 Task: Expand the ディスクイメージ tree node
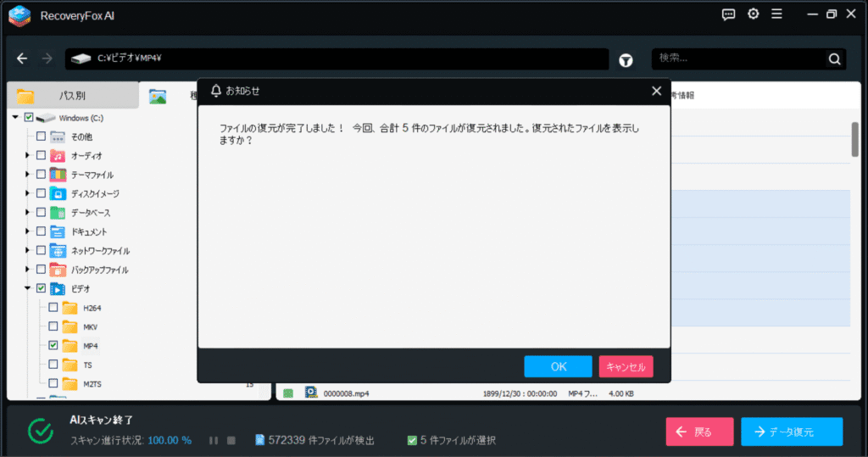pyautogui.click(x=27, y=193)
